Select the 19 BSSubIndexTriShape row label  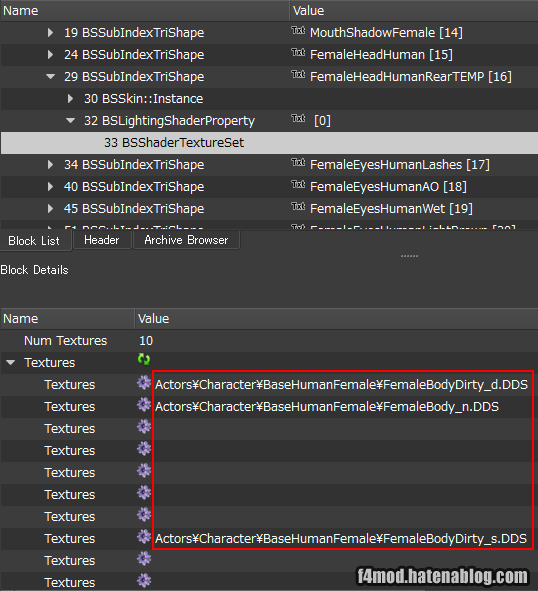coord(134,33)
